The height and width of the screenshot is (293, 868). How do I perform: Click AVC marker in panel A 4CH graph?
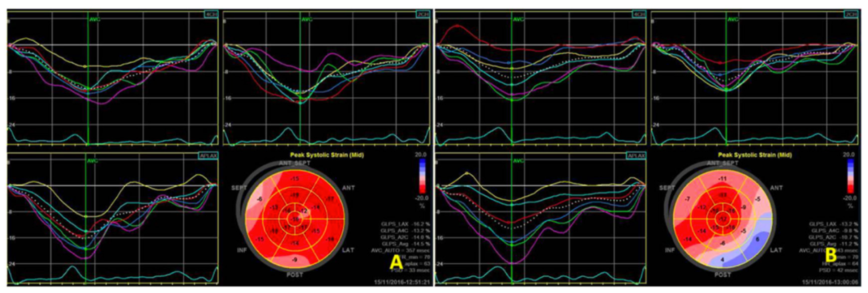(95, 19)
